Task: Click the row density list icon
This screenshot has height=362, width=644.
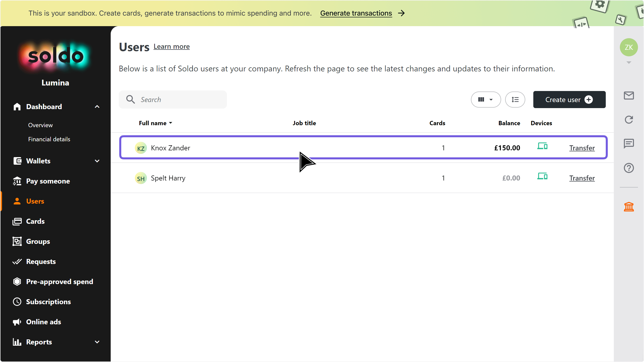Action: 515,100
